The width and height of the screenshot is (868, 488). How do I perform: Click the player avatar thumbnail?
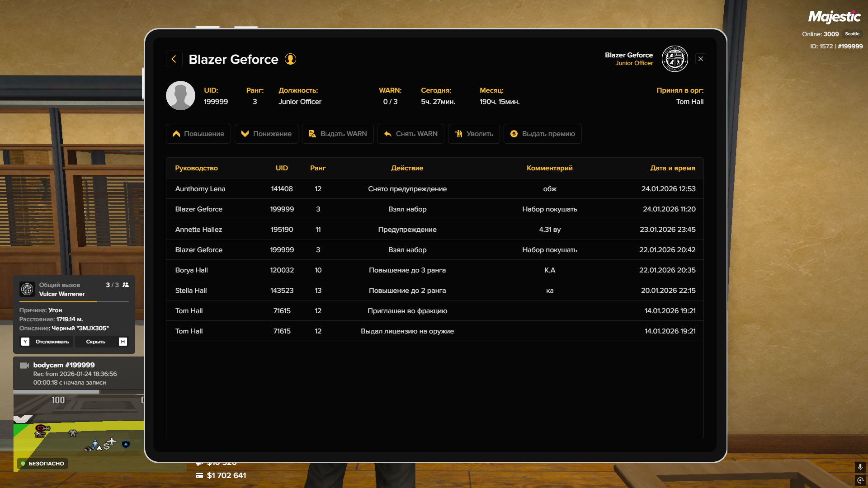tap(180, 96)
